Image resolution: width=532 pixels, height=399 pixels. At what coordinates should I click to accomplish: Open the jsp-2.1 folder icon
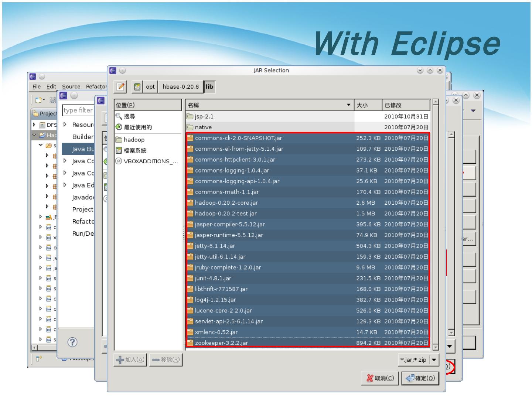pos(190,116)
